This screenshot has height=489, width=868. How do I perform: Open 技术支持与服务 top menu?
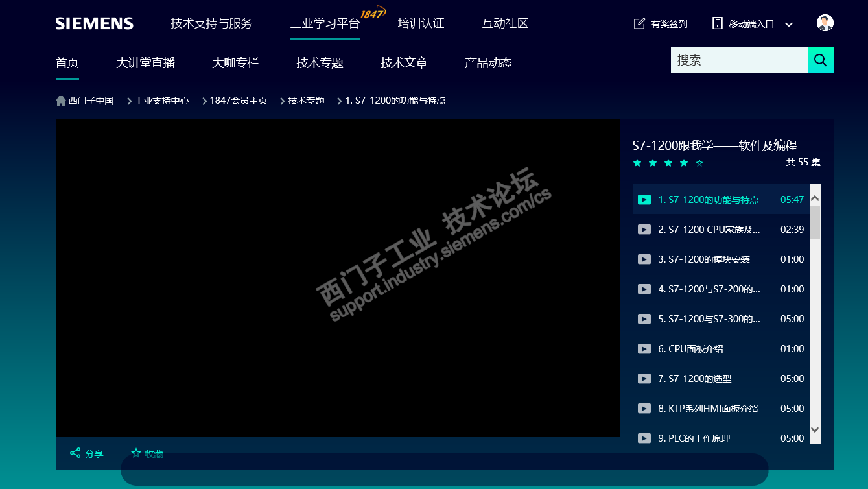pos(212,23)
